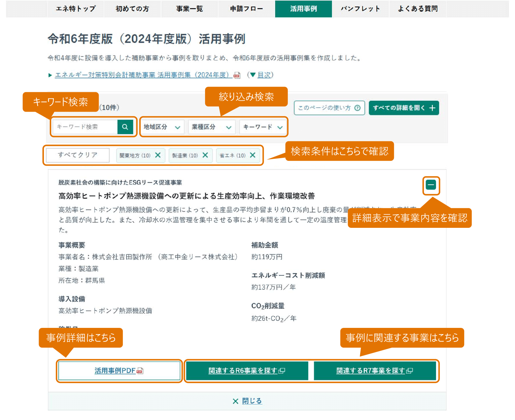Open the 事業一覧 tab
Screen dimensions: 515x420
pyautogui.click(x=189, y=9)
